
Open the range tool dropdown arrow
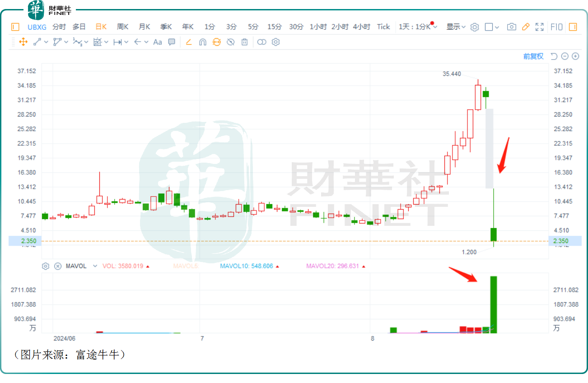[126, 42]
